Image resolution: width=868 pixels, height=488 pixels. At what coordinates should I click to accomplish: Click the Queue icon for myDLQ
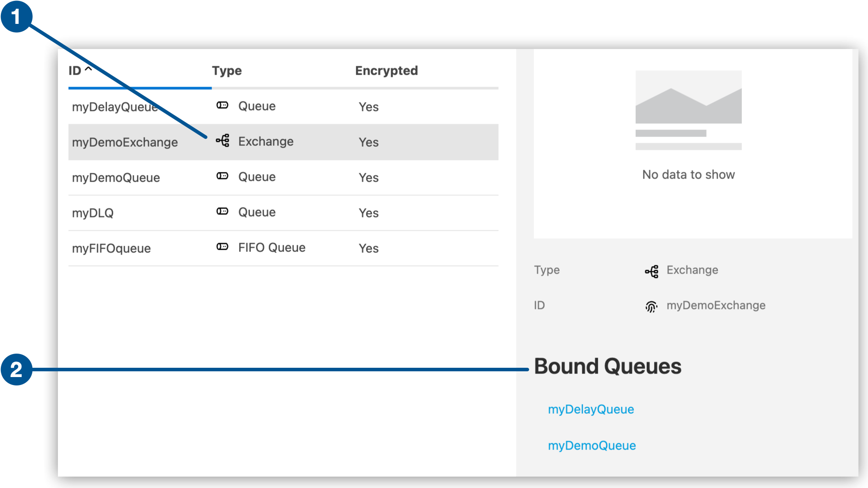pyautogui.click(x=222, y=211)
